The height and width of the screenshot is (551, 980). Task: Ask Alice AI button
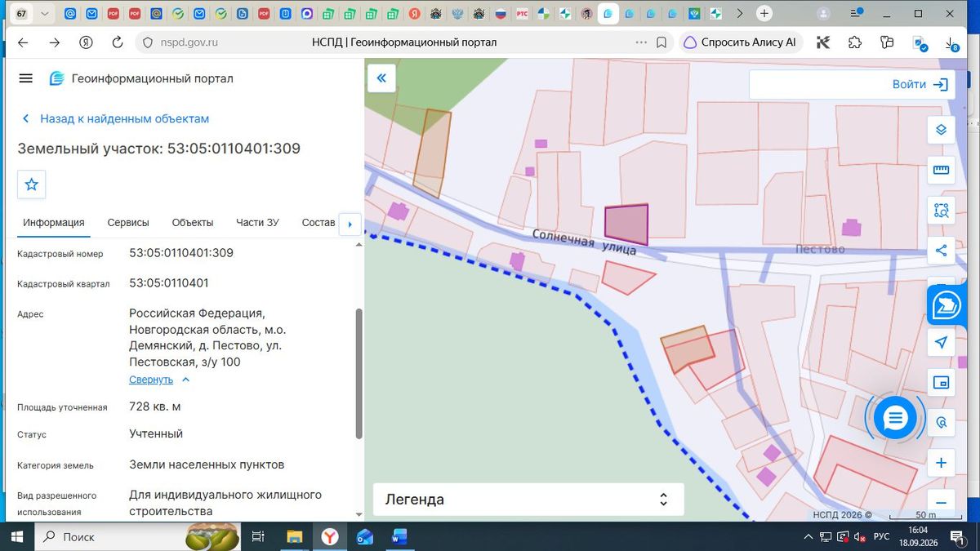(x=740, y=42)
